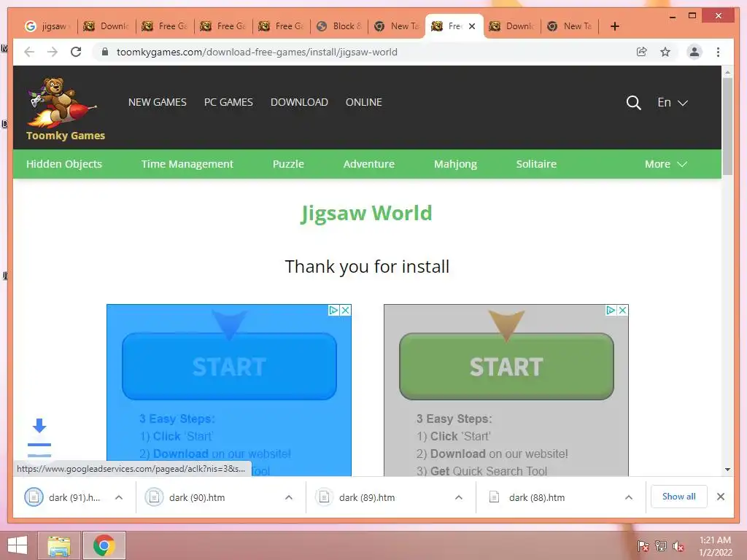This screenshot has width=747, height=560.
Task: Click the blue download arrow icon
Action: 39,425
